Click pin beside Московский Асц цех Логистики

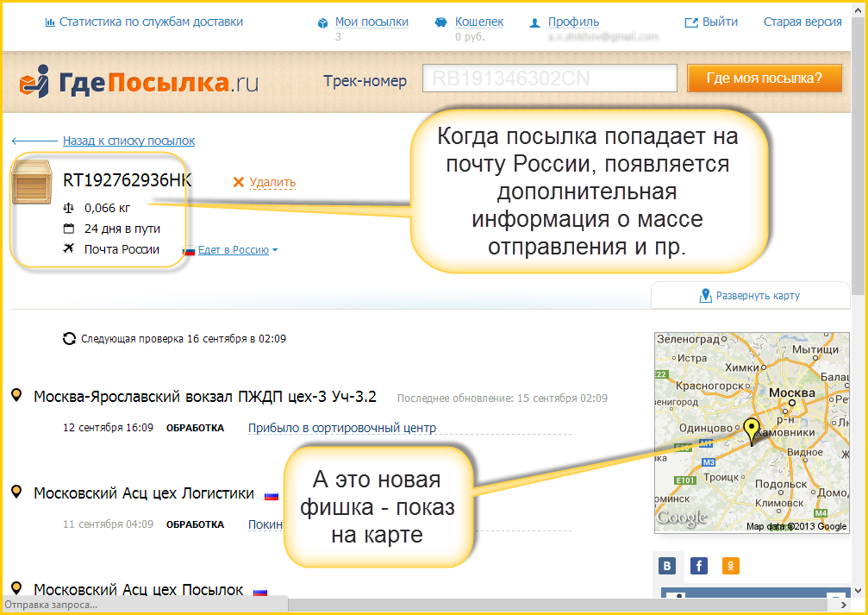point(16,492)
